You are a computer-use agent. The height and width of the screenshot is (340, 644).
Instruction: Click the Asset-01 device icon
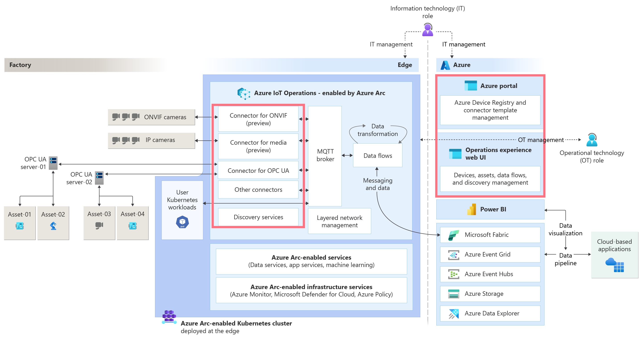pos(19,226)
